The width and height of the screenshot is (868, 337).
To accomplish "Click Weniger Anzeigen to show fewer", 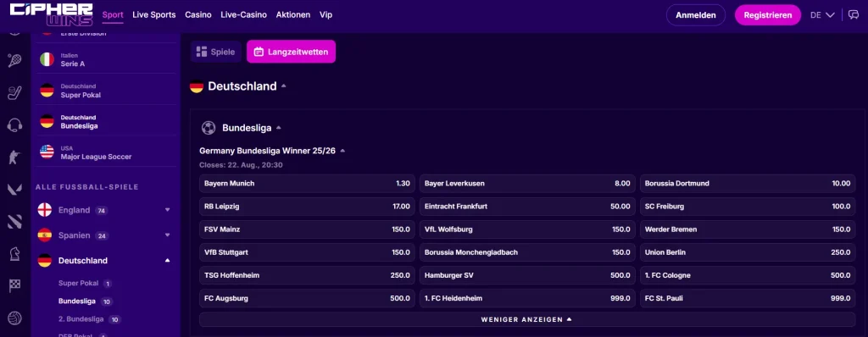I will 526,319.
